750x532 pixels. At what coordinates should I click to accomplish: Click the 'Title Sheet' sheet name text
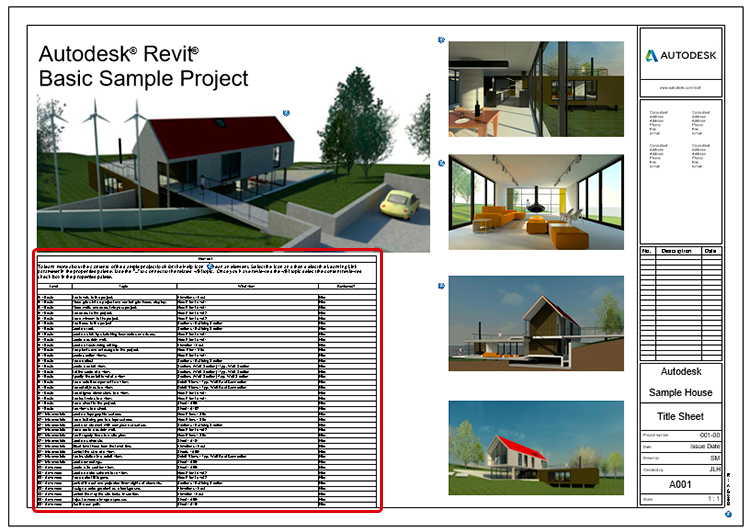(681, 416)
